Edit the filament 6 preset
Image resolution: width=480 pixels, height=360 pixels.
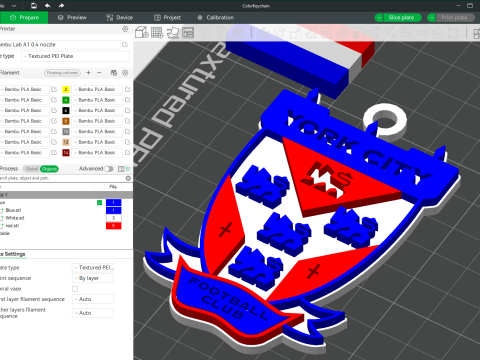pos(128,110)
